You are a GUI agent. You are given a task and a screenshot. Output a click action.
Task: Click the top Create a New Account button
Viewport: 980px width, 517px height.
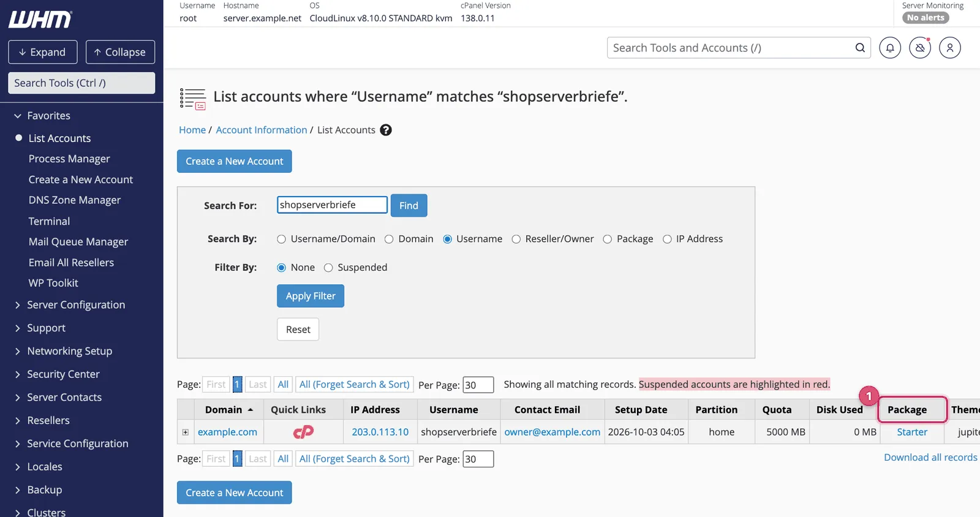235,161
